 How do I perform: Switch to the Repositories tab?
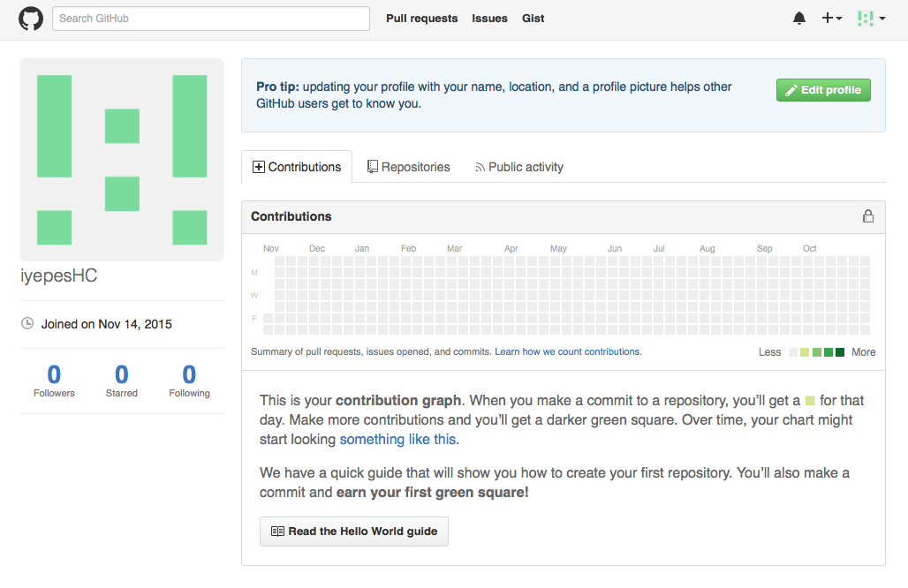point(408,167)
